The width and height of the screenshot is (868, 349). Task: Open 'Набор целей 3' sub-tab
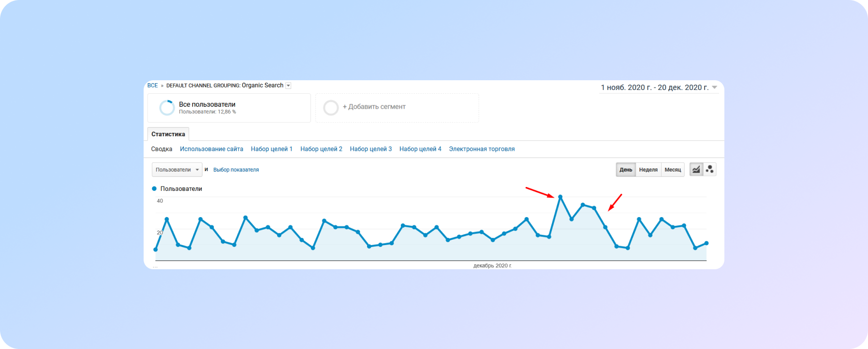pos(371,149)
